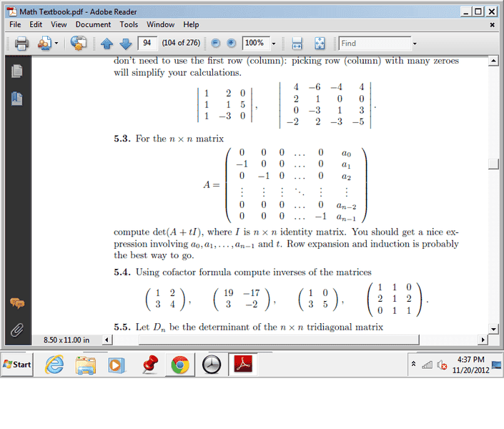Image resolution: width=504 pixels, height=429 pixels.
Task: Click the horizontal scrollbar right arrow
Action: [x=483, y=340]
